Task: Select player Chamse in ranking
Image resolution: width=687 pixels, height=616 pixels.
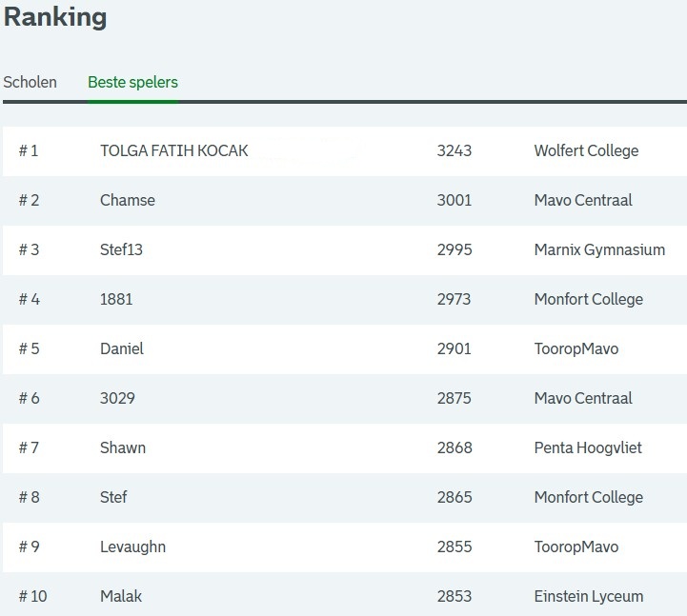Action: [127, 200]
